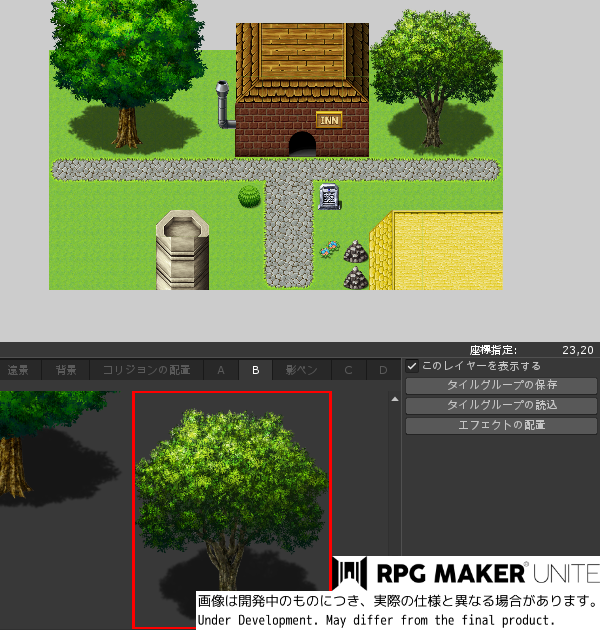Select tile layer tab D

click(x=383, y=370)
